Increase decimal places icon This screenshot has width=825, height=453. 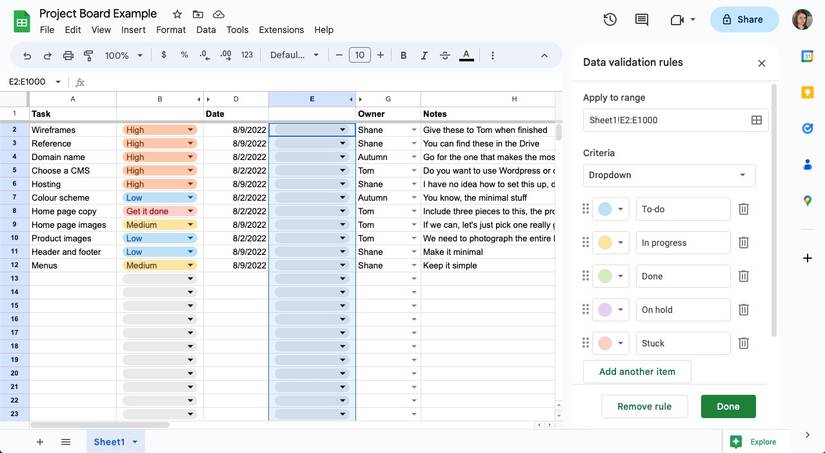226,55
